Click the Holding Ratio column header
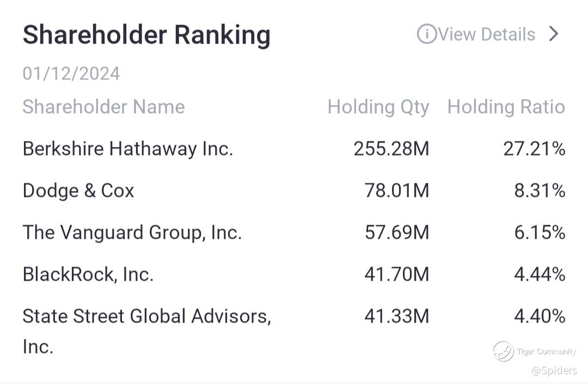 click(506, 107)
